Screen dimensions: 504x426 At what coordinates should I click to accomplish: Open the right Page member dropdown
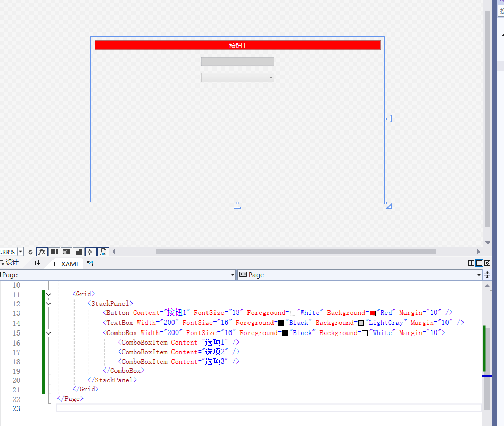point(478,275)
